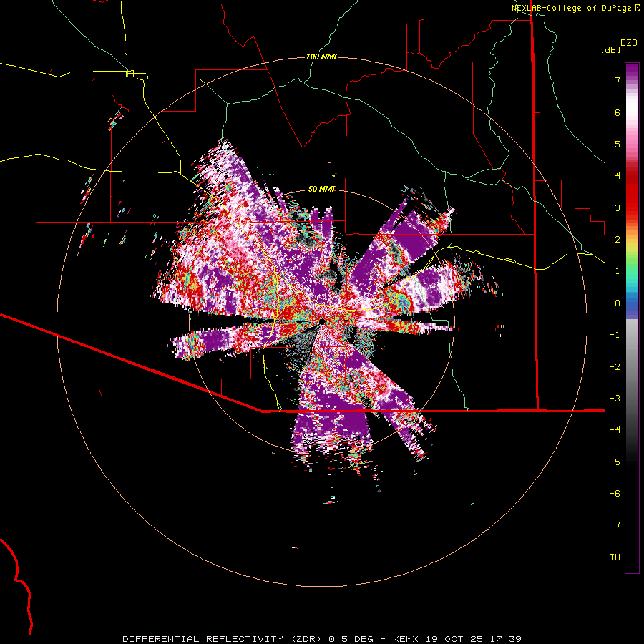The image size is (644, 644).
Task: Click the radar site center black dot
Action: 322,321
